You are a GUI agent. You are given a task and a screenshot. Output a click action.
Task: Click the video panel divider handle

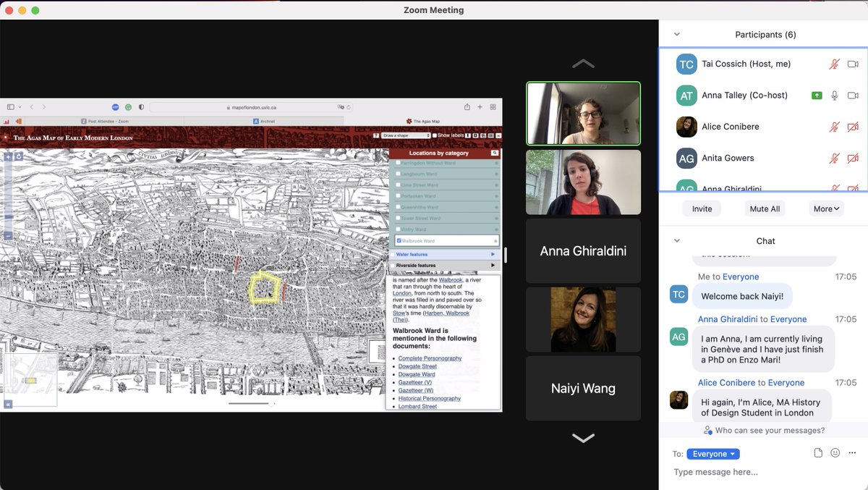pyautogui.click(x=506, y=255)
